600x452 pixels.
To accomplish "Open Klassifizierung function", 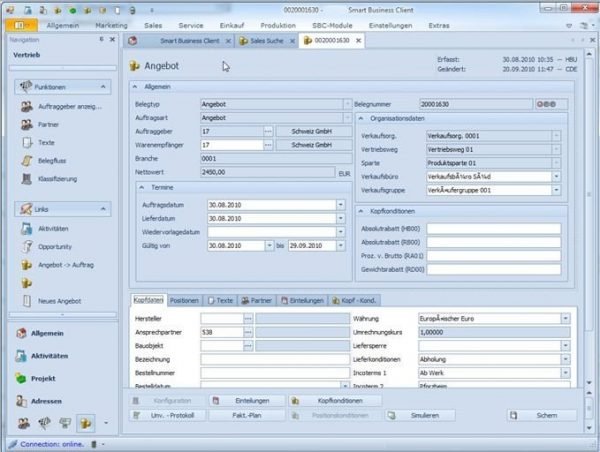I will coord(49,179).
